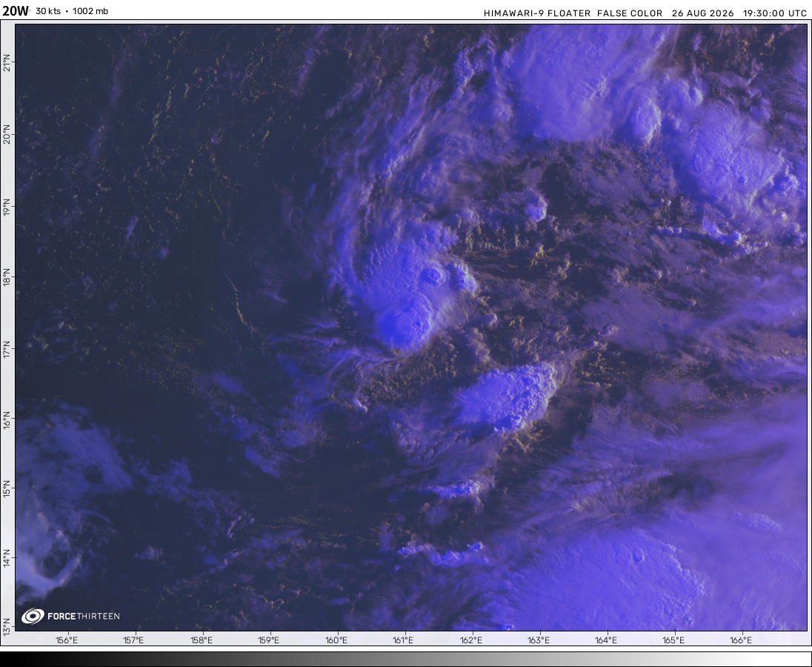Click the FALSE COLOR product label
Screen dimensions: 812x667
click(630, 13)
